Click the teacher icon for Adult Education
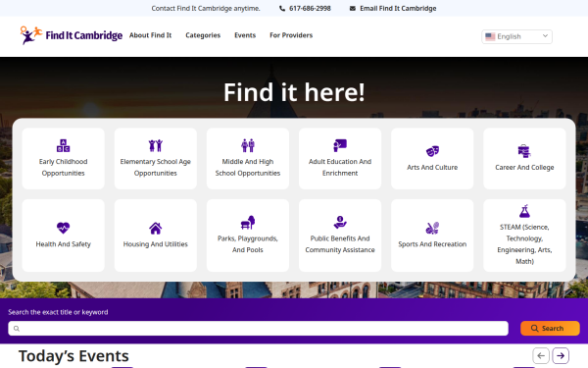The width and height of the screenshot is (588, 368). [340, 145]
